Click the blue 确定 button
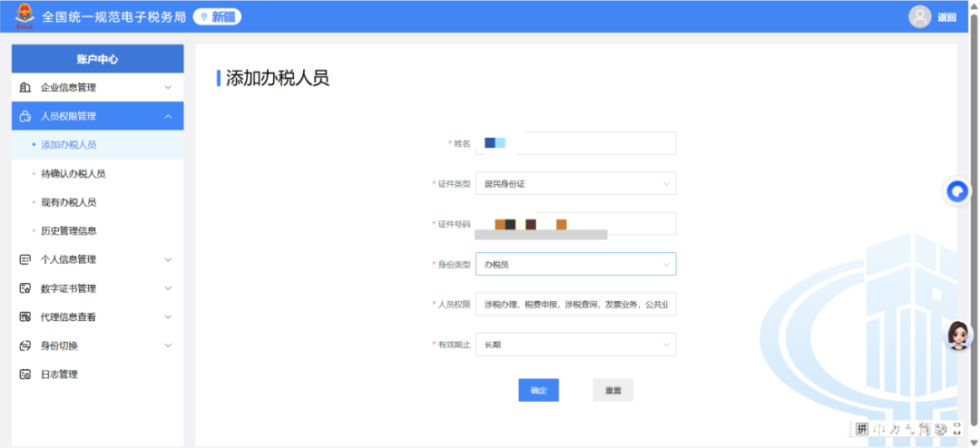The width and height of the screenshot is (980, 448). coord(539,390)
